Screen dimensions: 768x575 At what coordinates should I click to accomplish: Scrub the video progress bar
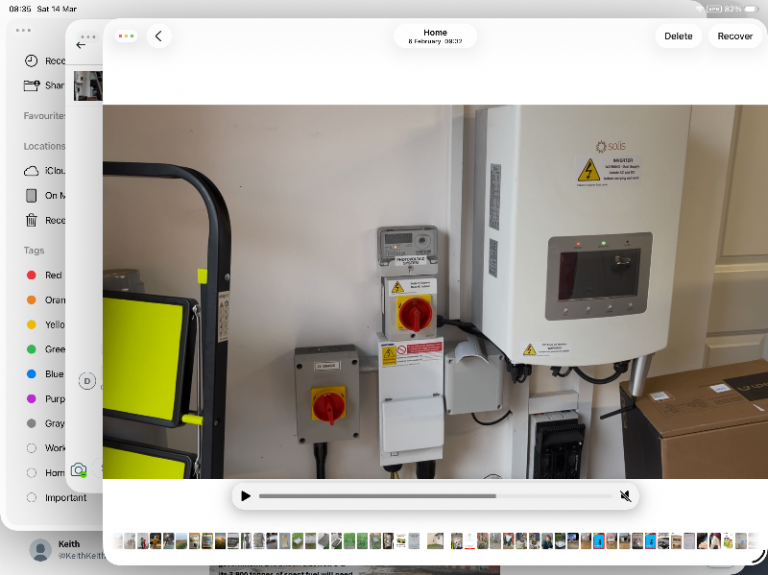pos(435,496)
